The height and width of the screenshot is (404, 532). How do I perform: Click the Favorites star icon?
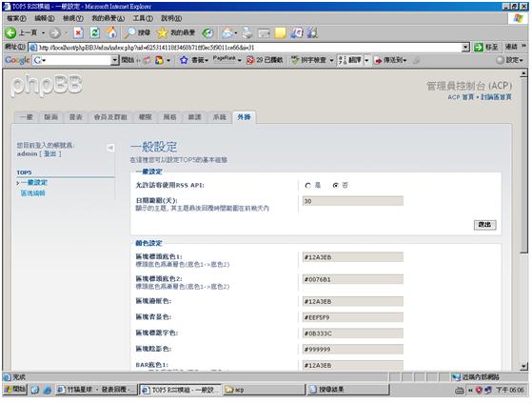162,32
